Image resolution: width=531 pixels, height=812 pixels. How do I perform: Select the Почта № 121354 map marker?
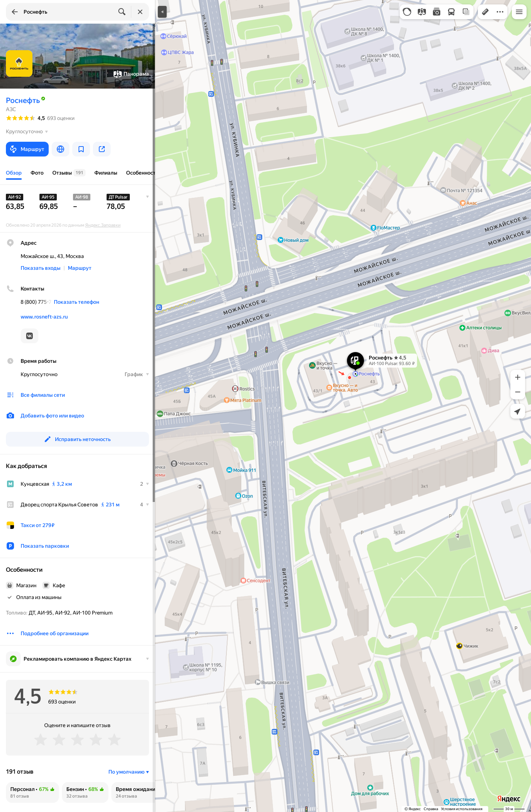coord(444,190)
